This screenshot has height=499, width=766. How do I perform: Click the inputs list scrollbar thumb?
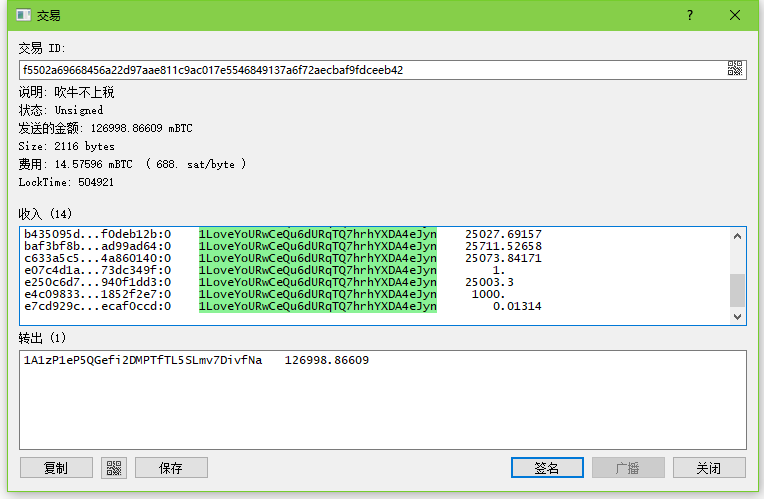point(738,290)
